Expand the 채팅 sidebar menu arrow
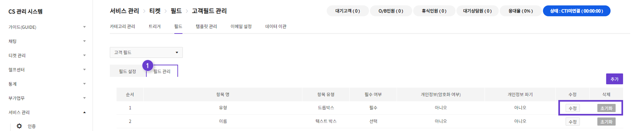644x131 pixels. (x=84, y=41)
